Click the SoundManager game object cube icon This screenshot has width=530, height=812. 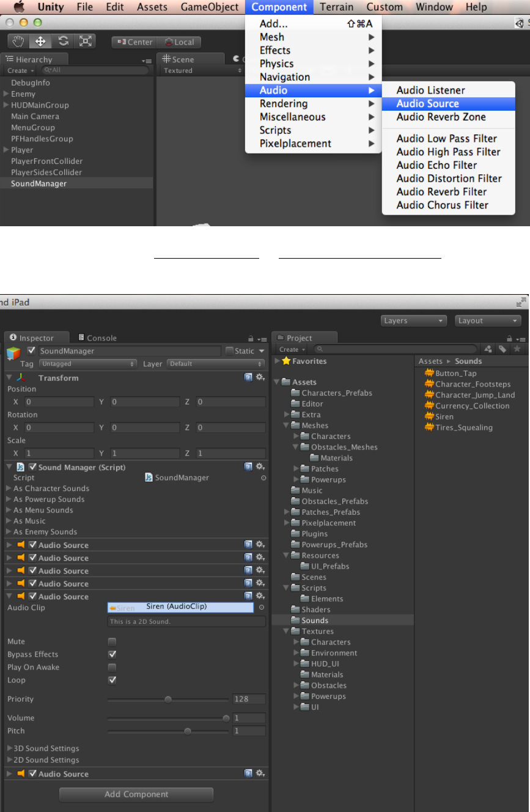[x=13, y=353]
